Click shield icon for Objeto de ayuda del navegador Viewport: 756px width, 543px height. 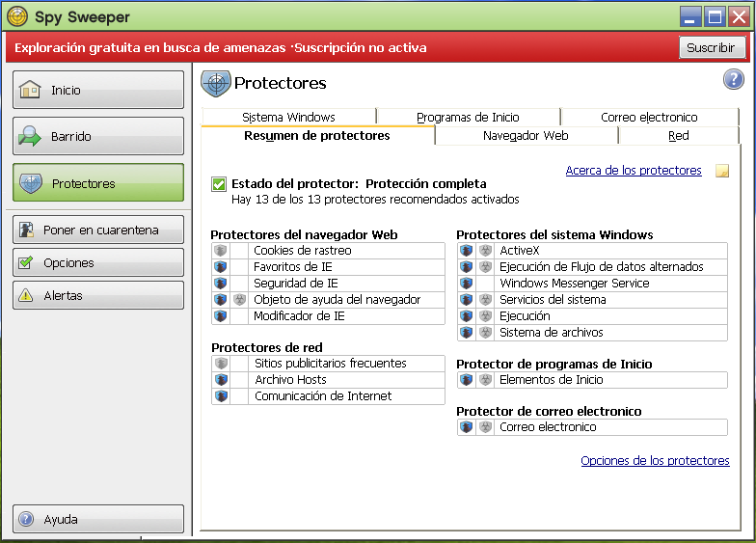coord(221,299)
